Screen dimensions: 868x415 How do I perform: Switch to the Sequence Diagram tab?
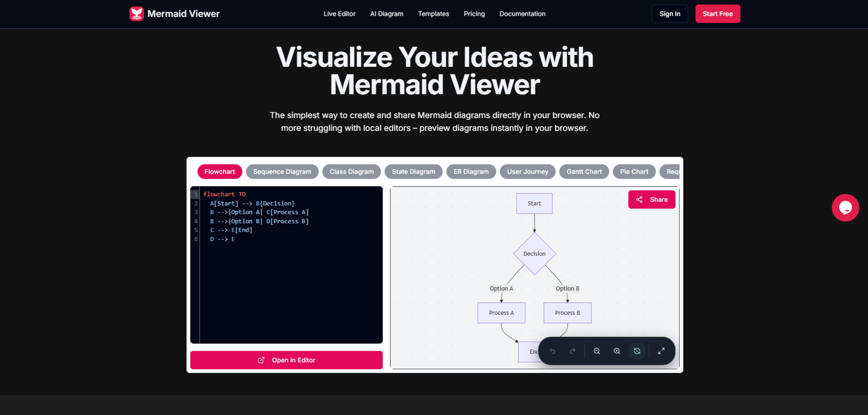coord(282,172)
